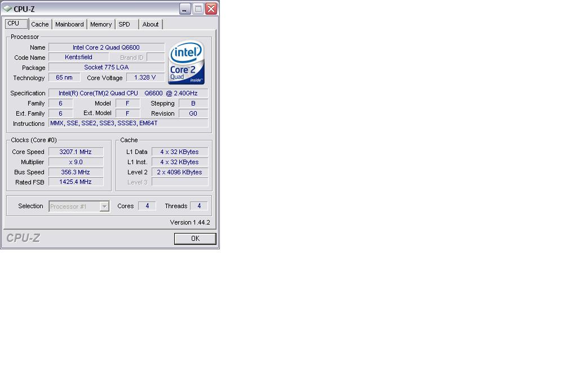Click the Ext. Family value field
Viewport: 588px width, 365px height.
(61, 113)
